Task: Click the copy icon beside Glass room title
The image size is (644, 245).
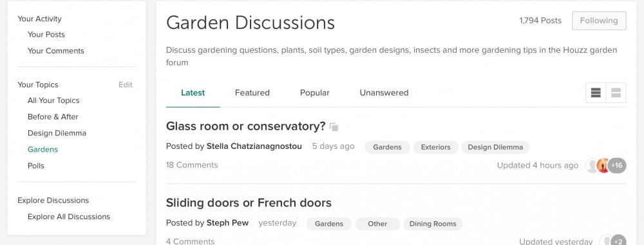Action: pos(334,127)
